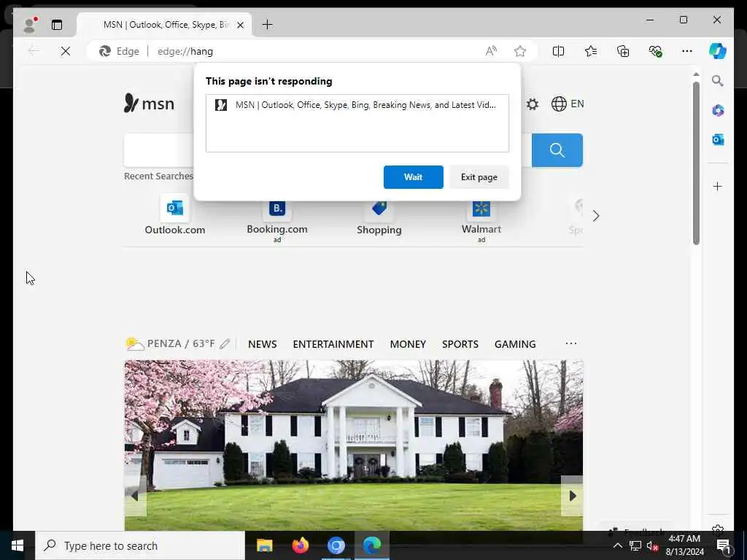This screenshot has width=747, height=560.
Task: Select the MSN entry in unresponsive pages list
Action: pyautogui.click(x=357, y=105)
